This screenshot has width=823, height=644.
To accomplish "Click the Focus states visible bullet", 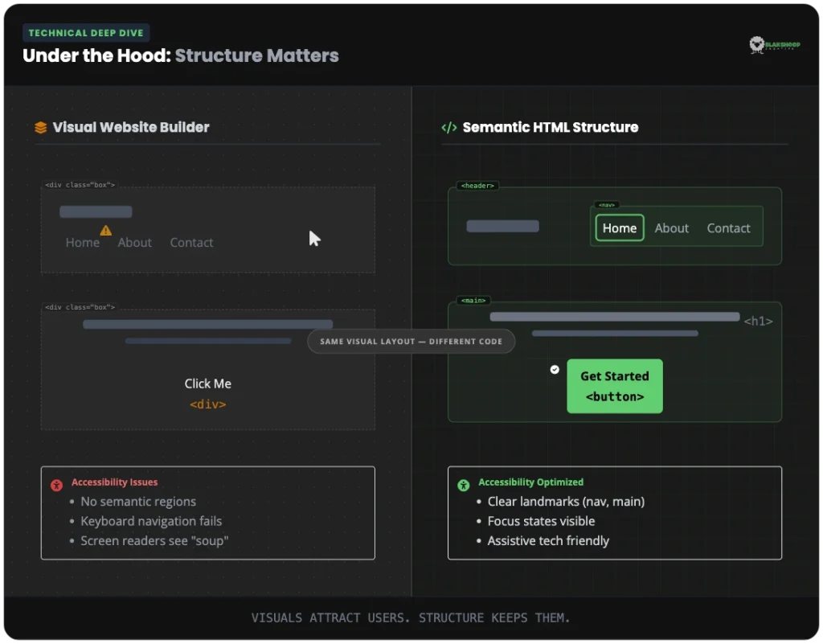I will pos(541,521).
